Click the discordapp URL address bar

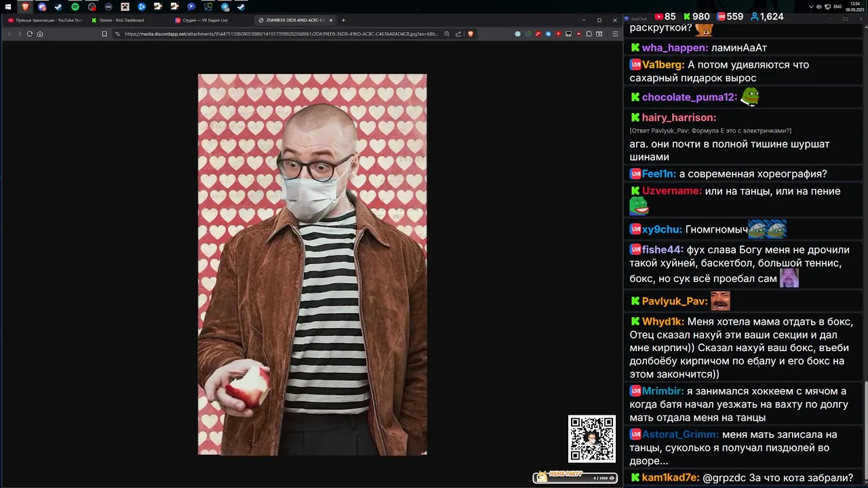pos(281,34)
